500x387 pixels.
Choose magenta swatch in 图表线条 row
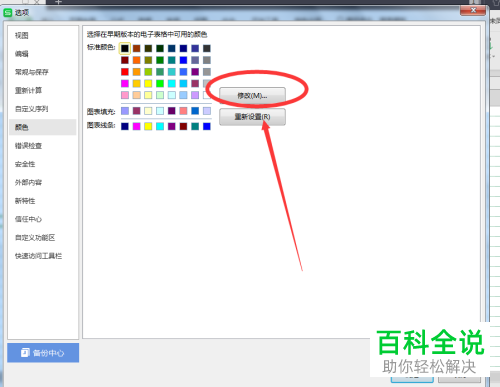coord(136,126)
